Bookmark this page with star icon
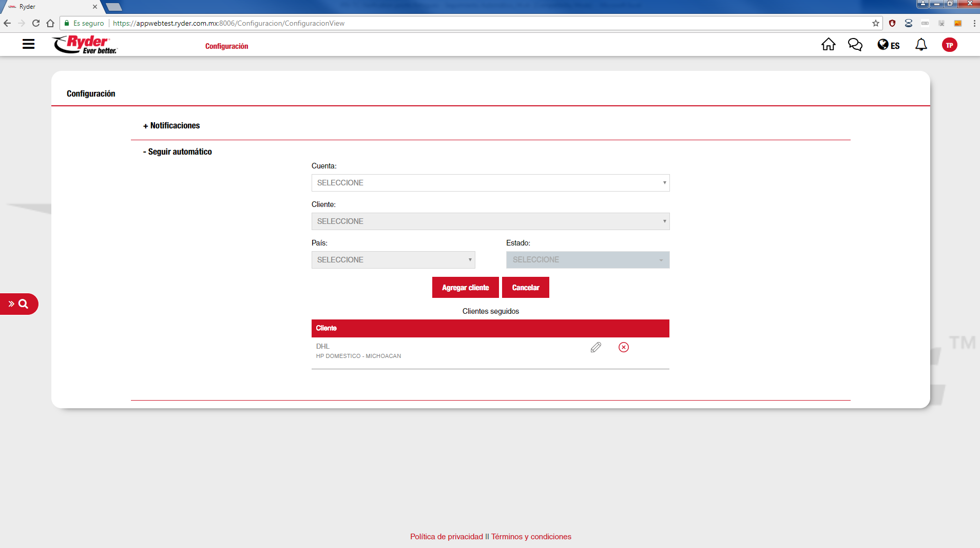 [875, 23]
